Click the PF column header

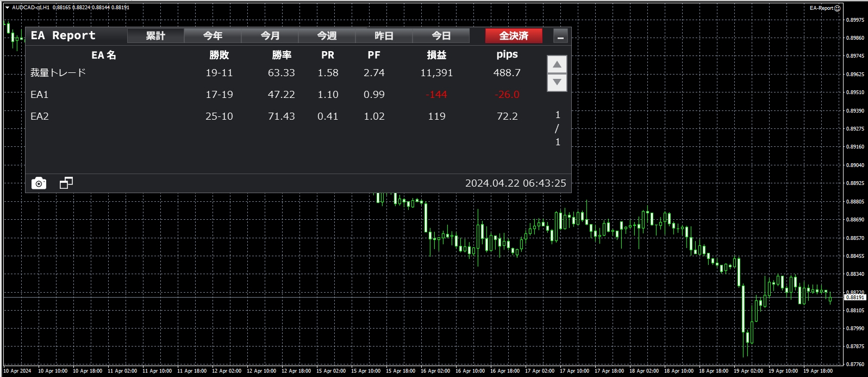(374, 55)
